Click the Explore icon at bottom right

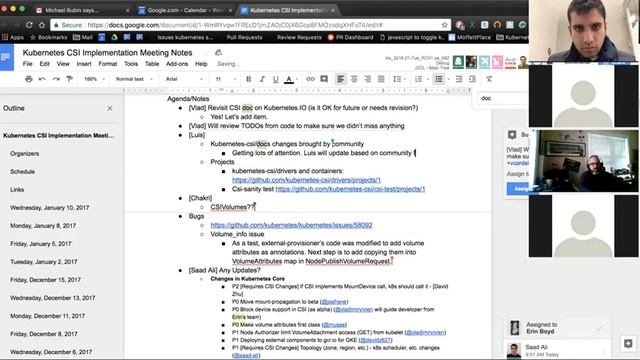click(x=628, y=343)
